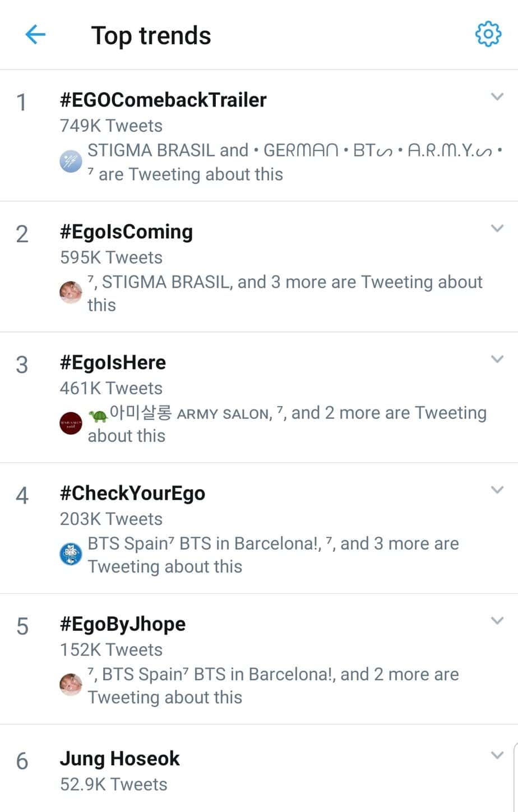Tap the 749K Tweets count text
518x812 pixels.
click(x=111, y=126)
